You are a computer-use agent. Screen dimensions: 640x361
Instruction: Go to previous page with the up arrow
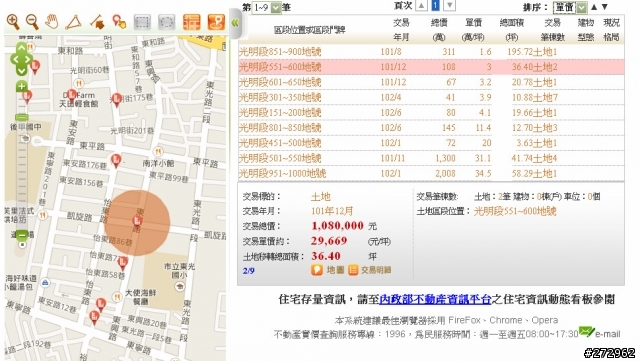coord(421,6)
